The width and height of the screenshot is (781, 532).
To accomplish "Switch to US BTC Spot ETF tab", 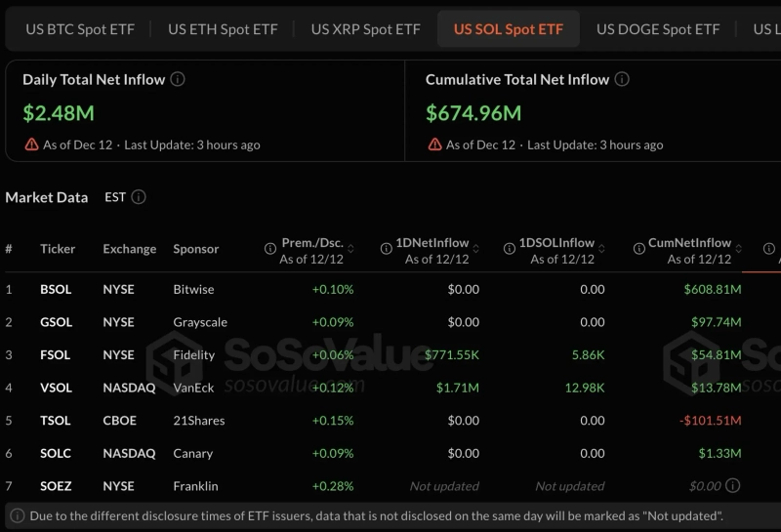I will pyautogui.click(x=80, y=29).
